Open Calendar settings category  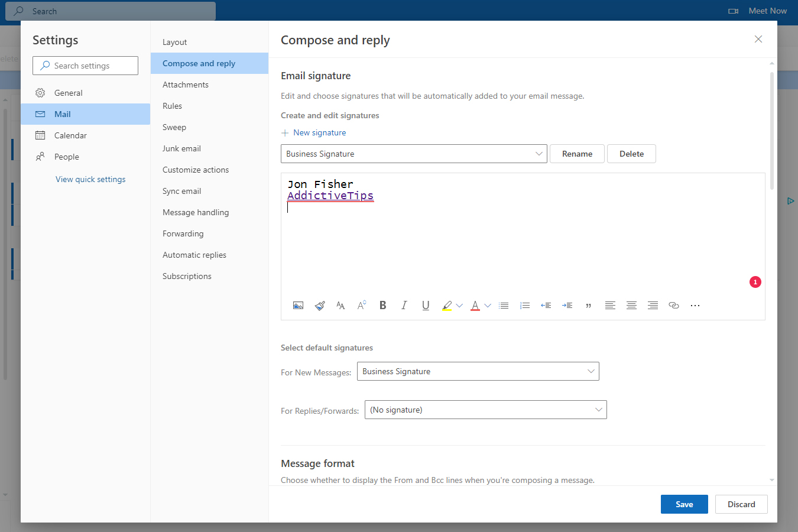tap(86, 135)
